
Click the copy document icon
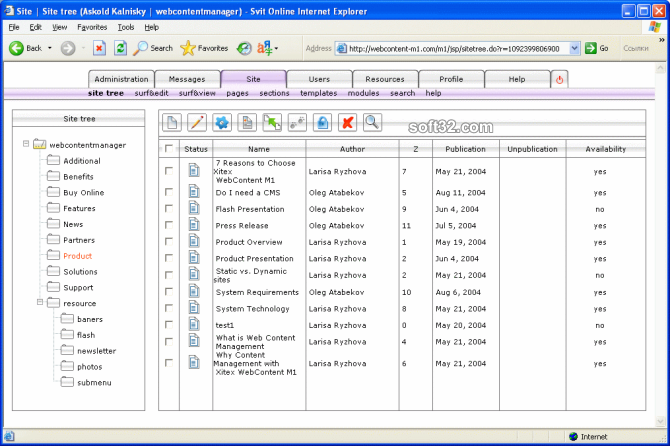coord(247,123)
